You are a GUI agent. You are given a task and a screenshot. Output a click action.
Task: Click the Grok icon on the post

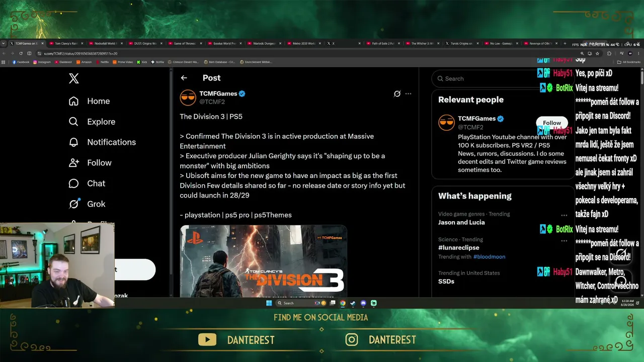(x=397, y=94)
